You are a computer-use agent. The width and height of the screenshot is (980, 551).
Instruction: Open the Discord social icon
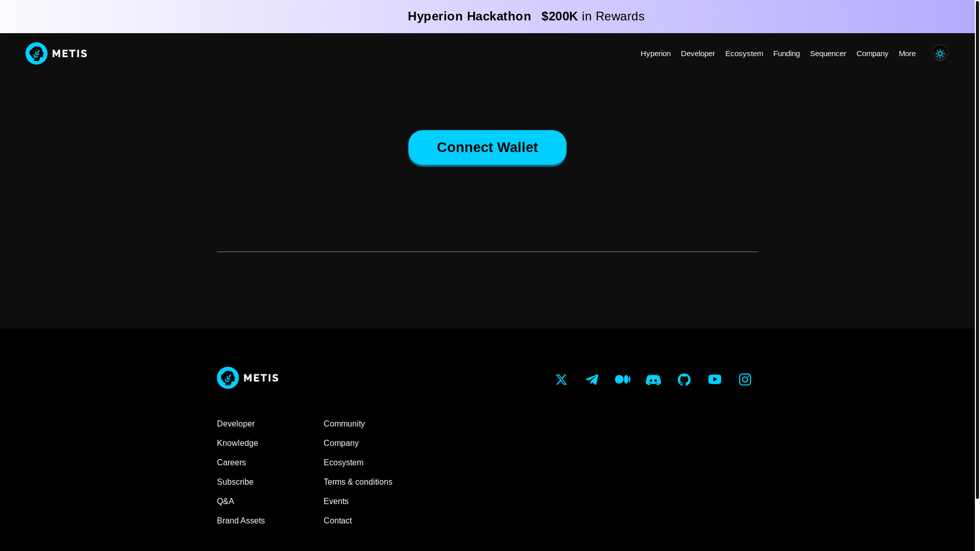pos(653,380)
